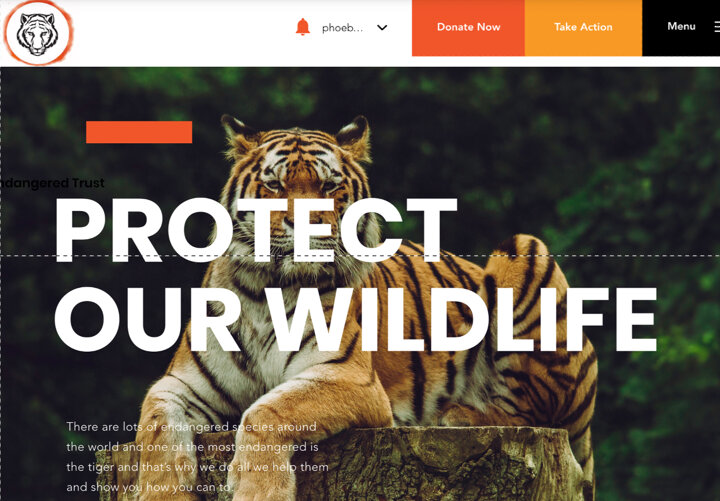Click the Donate Now button

[x=468, y=28]
